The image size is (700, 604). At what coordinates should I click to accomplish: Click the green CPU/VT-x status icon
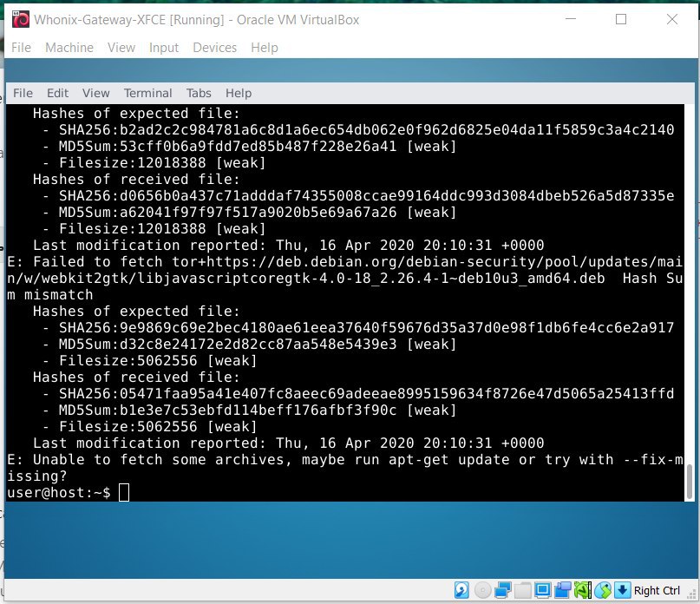point(583,590)
